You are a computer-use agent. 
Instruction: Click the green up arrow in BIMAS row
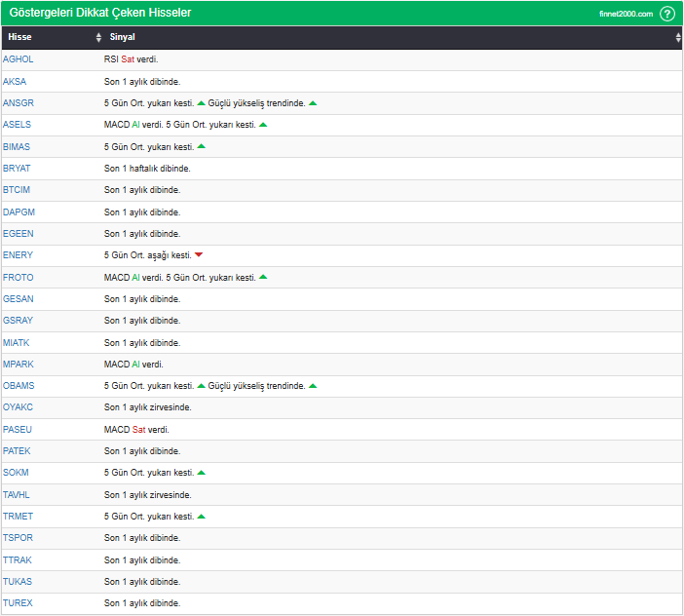202,146
